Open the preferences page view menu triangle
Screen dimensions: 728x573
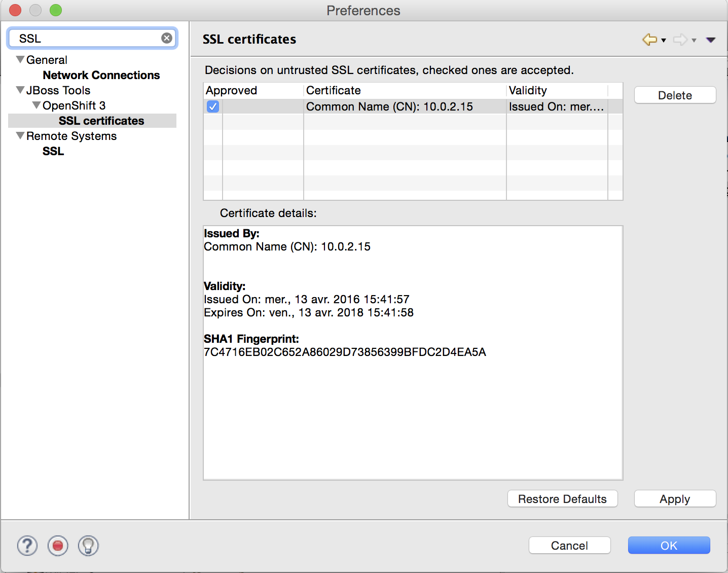711,40
